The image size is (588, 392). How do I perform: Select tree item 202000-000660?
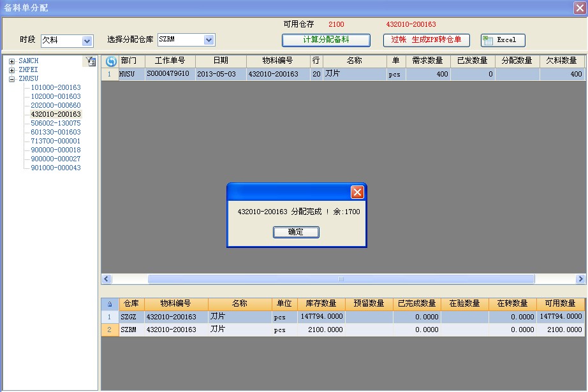point(55,105)
